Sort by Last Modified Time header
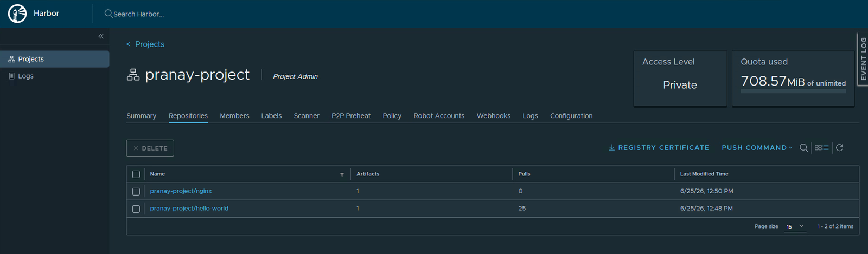This screenshot has height=254, width=868. tap(704, 174)
